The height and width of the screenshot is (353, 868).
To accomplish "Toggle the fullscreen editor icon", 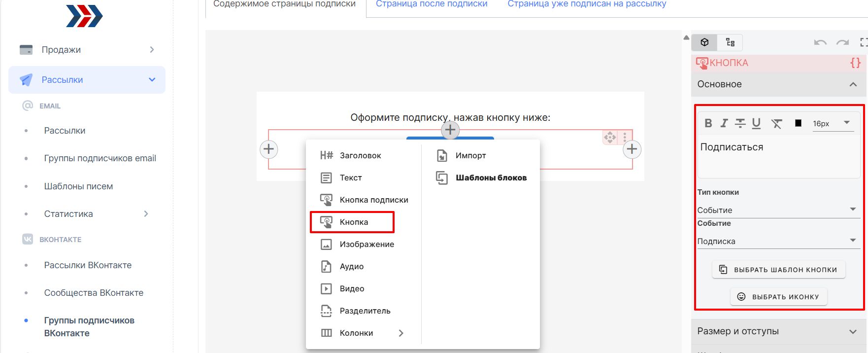I will click(x=864, y=42).
